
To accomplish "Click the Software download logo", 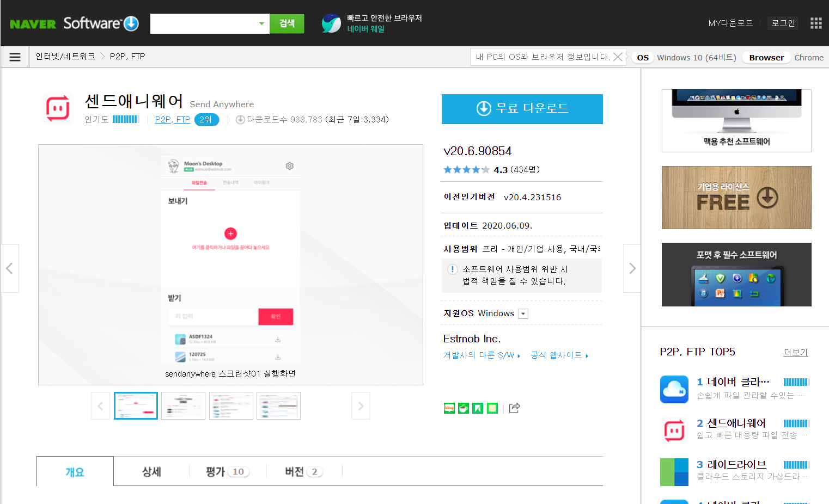I will tap(101, 23).
